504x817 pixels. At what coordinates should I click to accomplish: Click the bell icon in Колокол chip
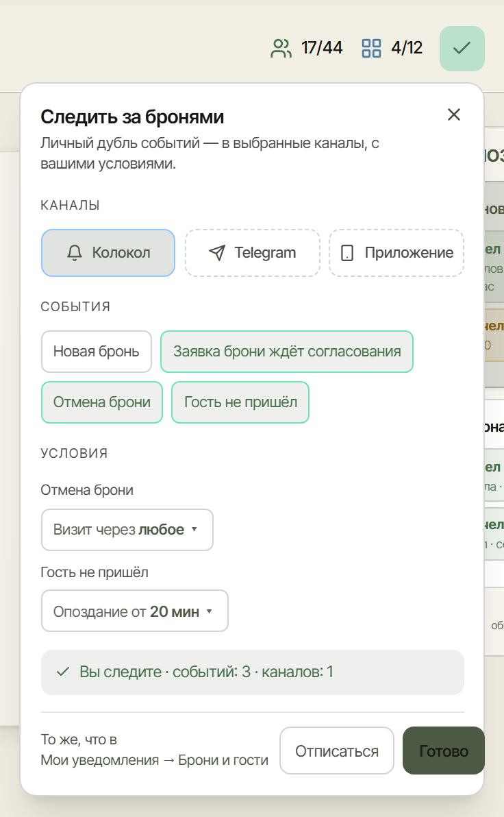75,253
